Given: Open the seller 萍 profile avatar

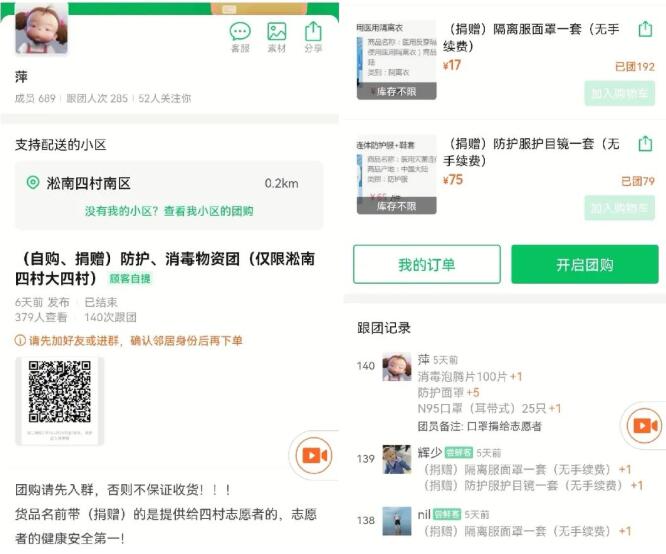Looking at the screenshot, I should [x=41, y=28].
